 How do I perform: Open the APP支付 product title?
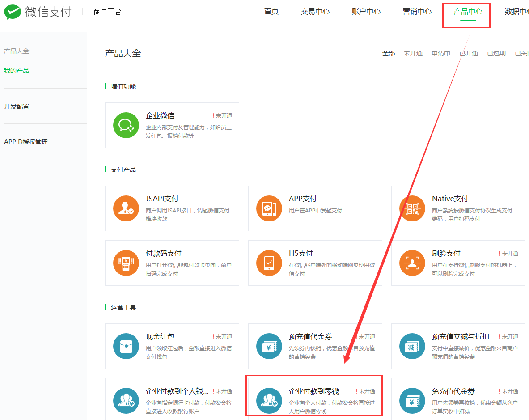(303, 199)
